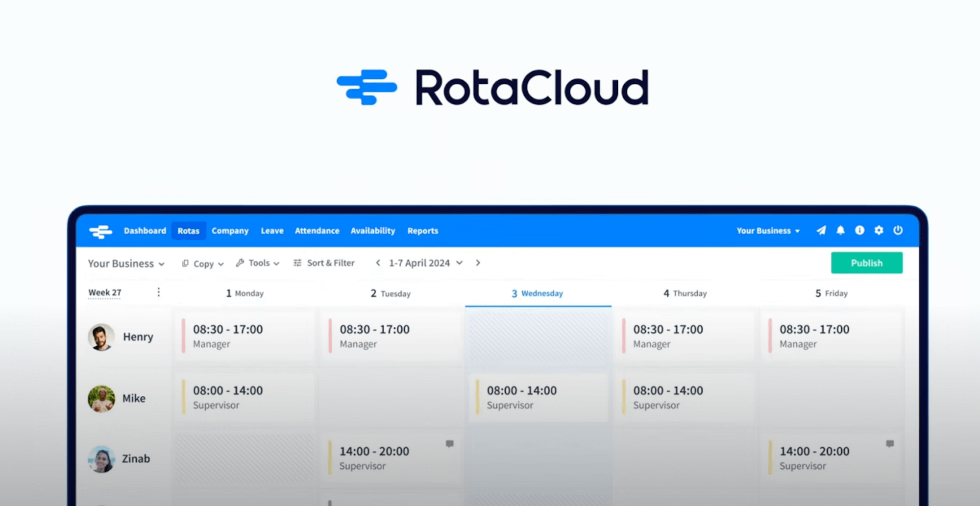980x506 pixels.
Task: Open the settings gear icon
Action: coord(879,230)
